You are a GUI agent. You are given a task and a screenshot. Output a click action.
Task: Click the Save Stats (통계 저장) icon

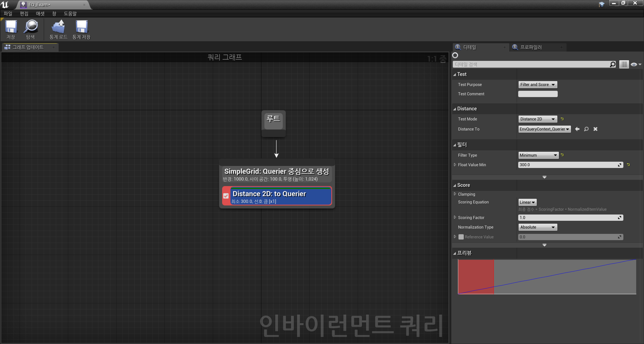[x=82, y=27]
